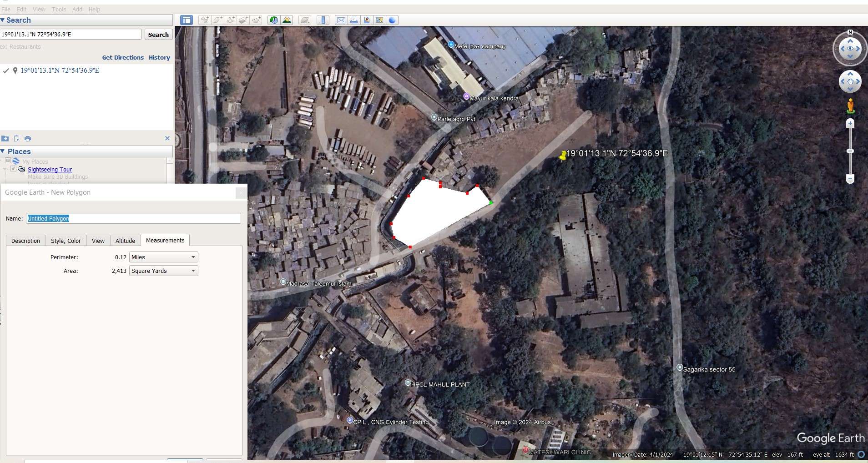Click the Street View pegman icon
868x463 pixels.
point(850,106)
